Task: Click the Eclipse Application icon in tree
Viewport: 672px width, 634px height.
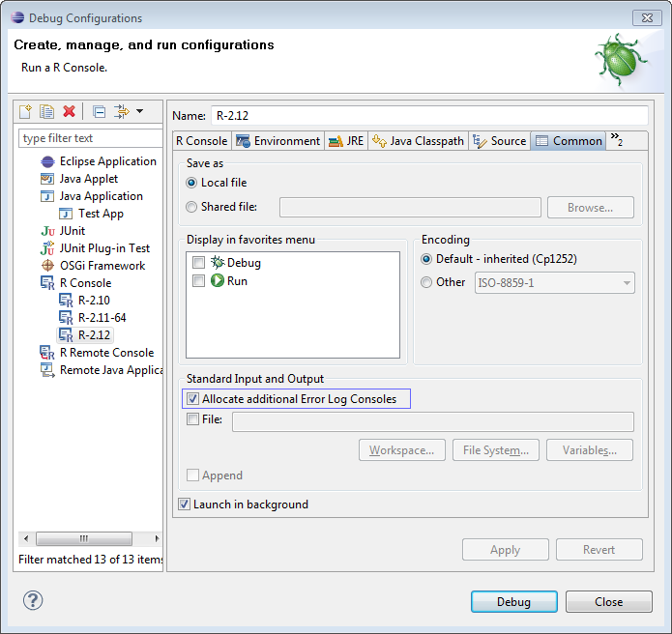Action: pos(47,161)
